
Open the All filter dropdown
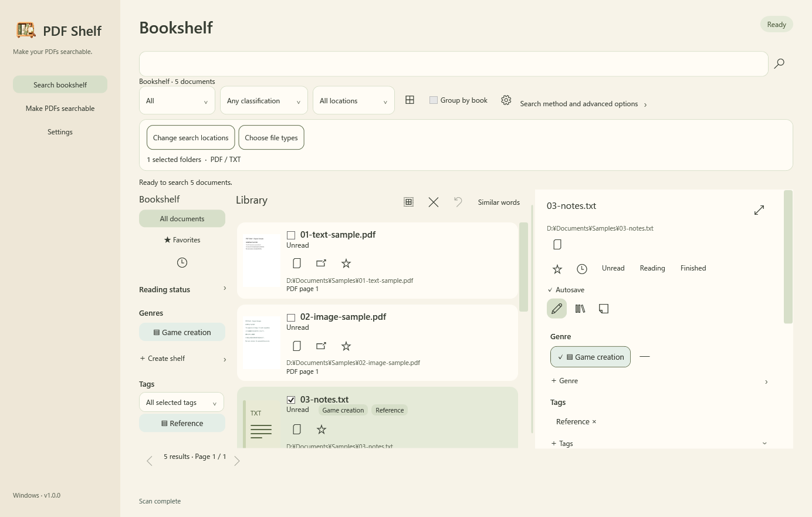[177, 101]
